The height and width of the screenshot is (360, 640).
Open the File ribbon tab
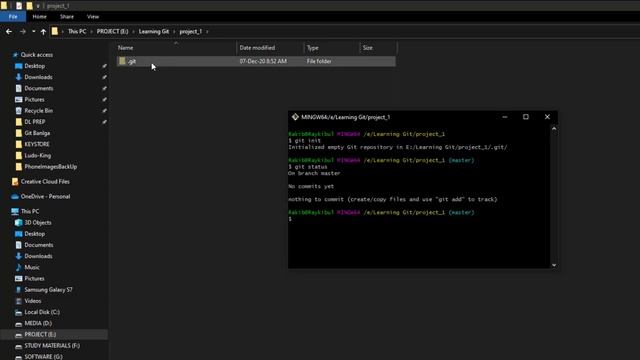point(13,17)
